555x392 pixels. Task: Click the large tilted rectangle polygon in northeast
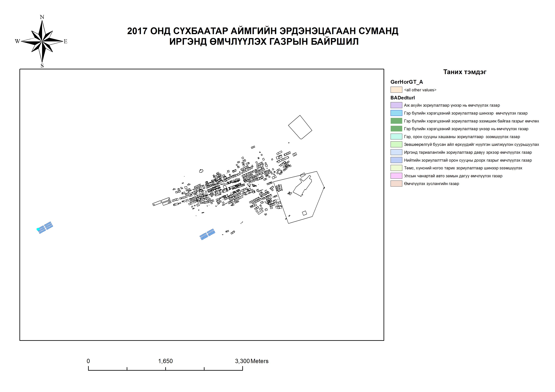[x=300, y=127]
